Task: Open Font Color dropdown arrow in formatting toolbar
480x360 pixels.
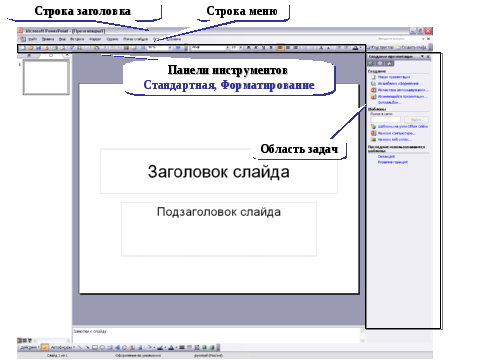Action: coord(361,48)
